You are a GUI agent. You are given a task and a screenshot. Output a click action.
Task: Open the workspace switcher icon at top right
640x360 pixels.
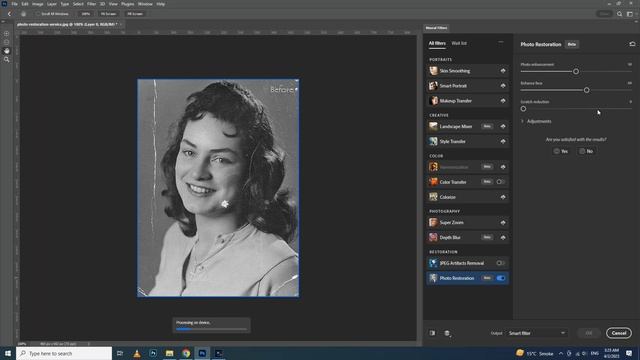coord(630,14)
